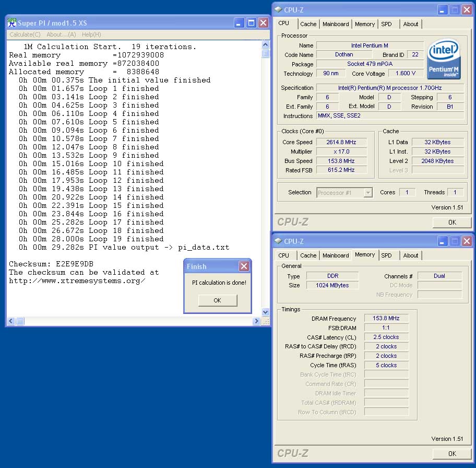Click the 'Loop 19 finished' line
Image resolution: width=476 pixels, height=468 pixels.
coord(91,239)
